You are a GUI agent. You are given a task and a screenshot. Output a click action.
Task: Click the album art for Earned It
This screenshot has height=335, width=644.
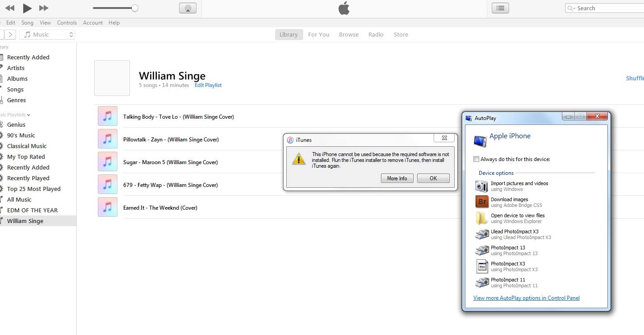point(108,207)
